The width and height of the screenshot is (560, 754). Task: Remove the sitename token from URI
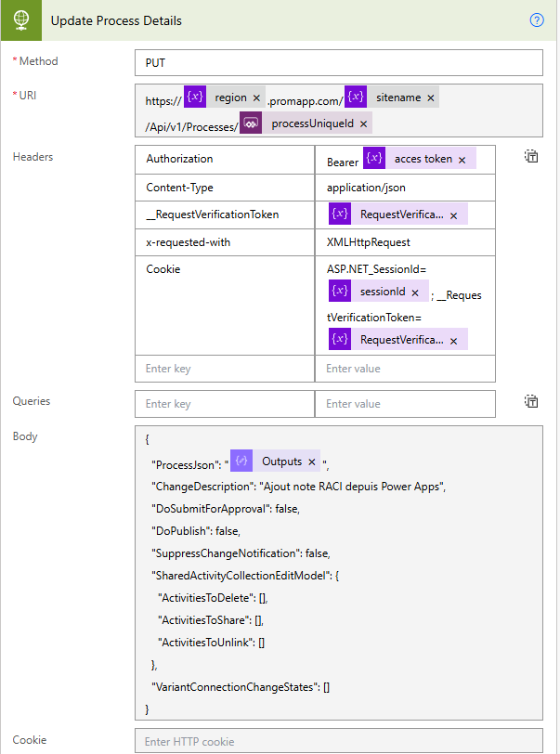(x=431, y=97)
